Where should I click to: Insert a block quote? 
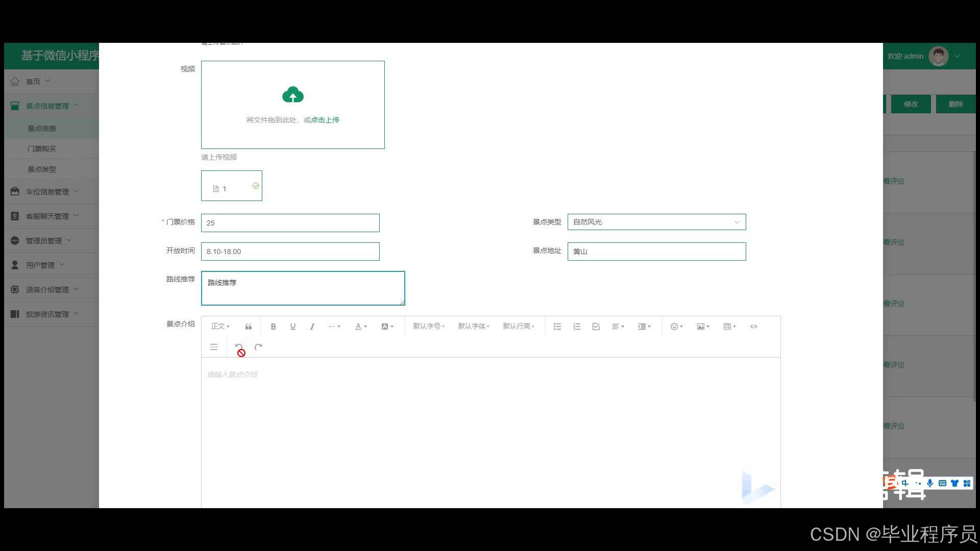pos(249,327)
